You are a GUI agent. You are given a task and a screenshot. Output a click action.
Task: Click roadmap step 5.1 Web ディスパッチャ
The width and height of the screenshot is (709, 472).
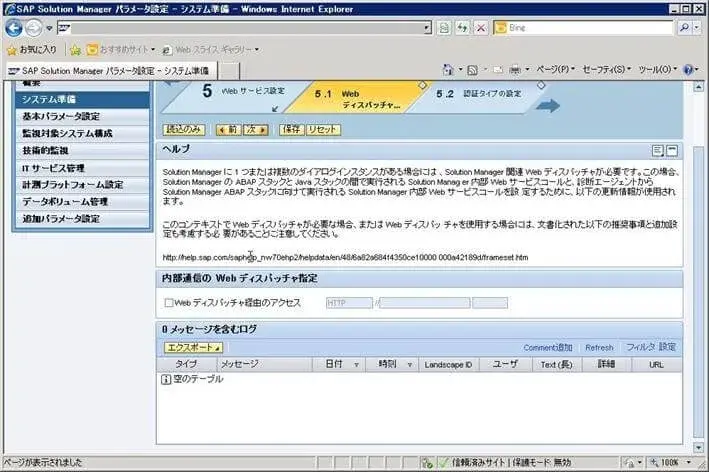[x=357, y=99]
